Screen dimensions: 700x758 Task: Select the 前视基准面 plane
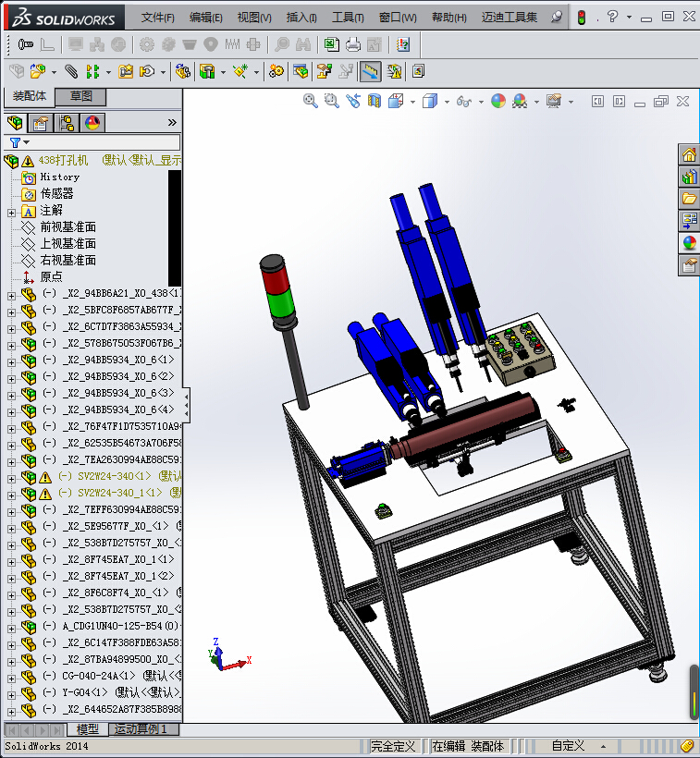click(68, 226)
